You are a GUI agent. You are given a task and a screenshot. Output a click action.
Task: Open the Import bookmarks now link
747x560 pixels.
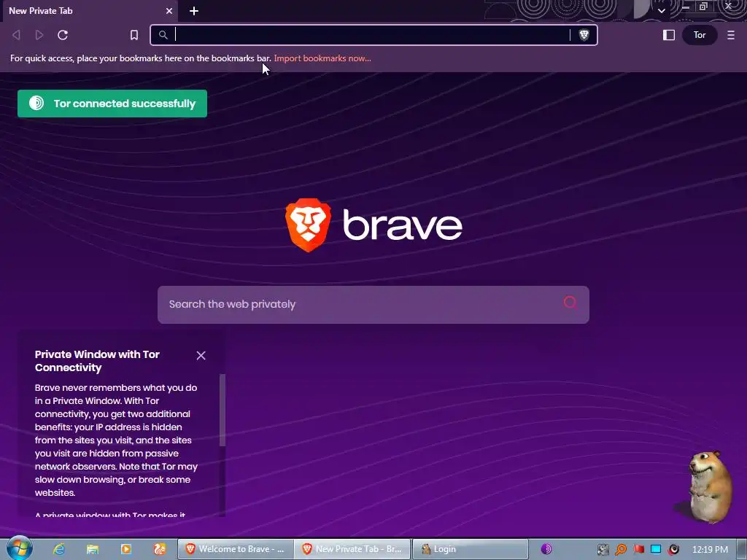[322, 58]
